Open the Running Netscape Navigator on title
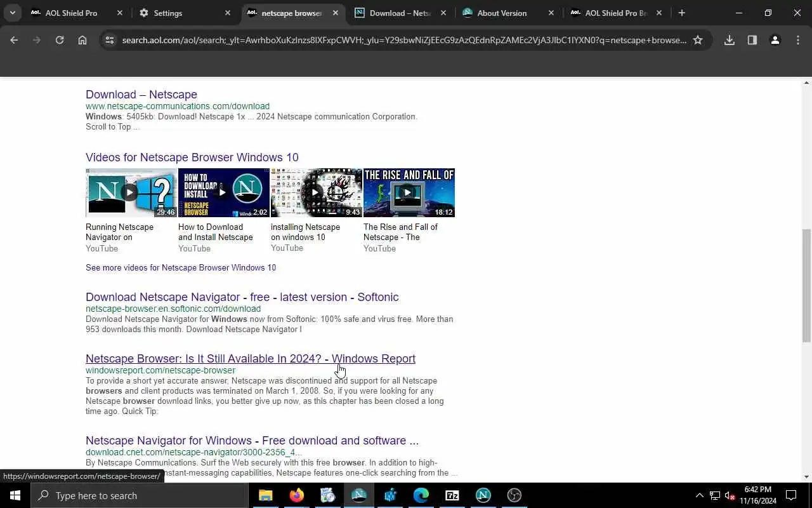Viewport: 812px width, 508px height. pyautogui.click(x=119, y=232)
